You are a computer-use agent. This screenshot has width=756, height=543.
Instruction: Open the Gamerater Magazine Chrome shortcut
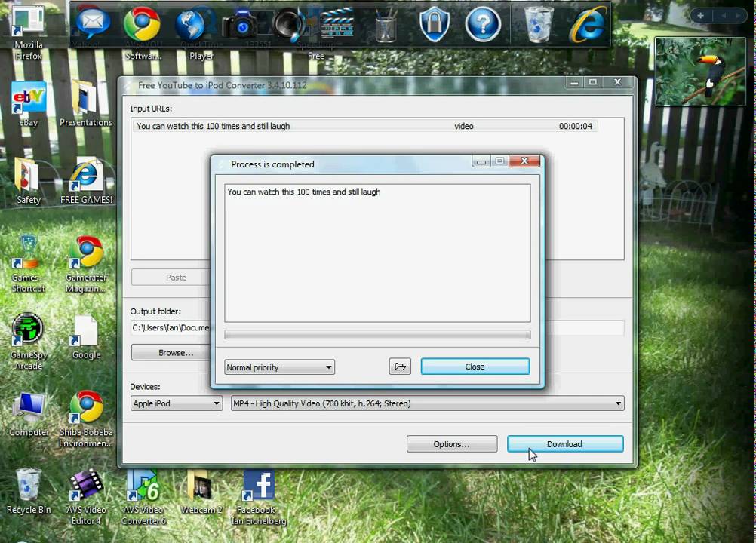click(x=86, y=264)
